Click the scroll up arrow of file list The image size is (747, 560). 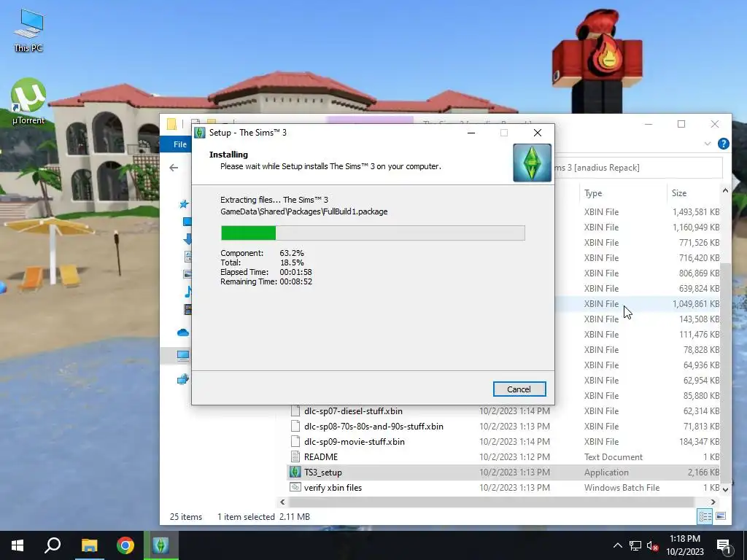pyautogui.click(x=725, y=191)
